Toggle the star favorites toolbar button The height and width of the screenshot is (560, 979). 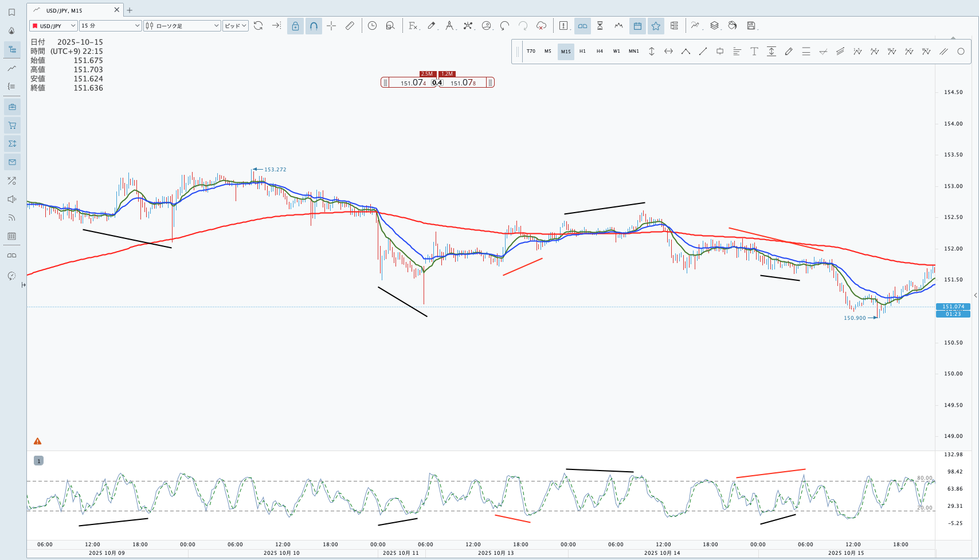click(x=656, y=26)
